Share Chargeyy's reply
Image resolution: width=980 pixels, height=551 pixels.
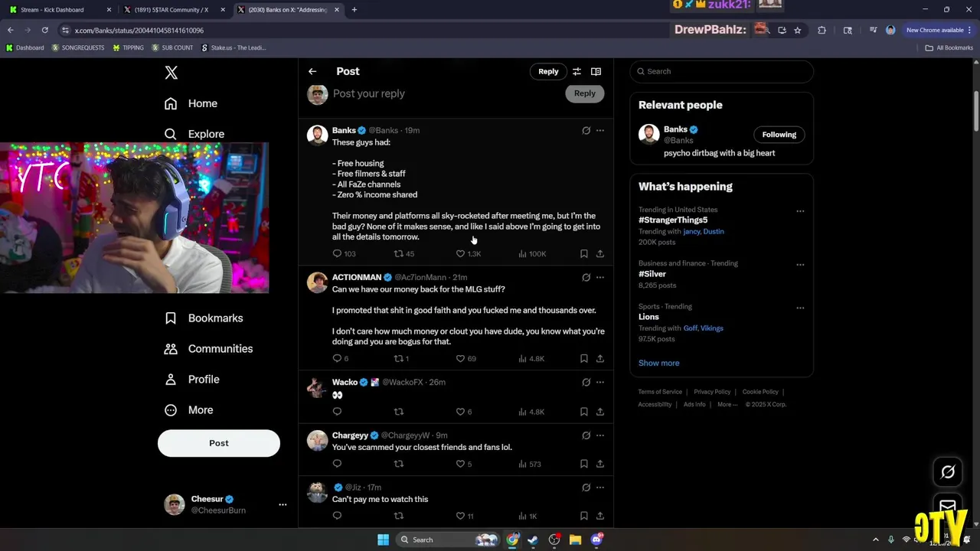600,464
